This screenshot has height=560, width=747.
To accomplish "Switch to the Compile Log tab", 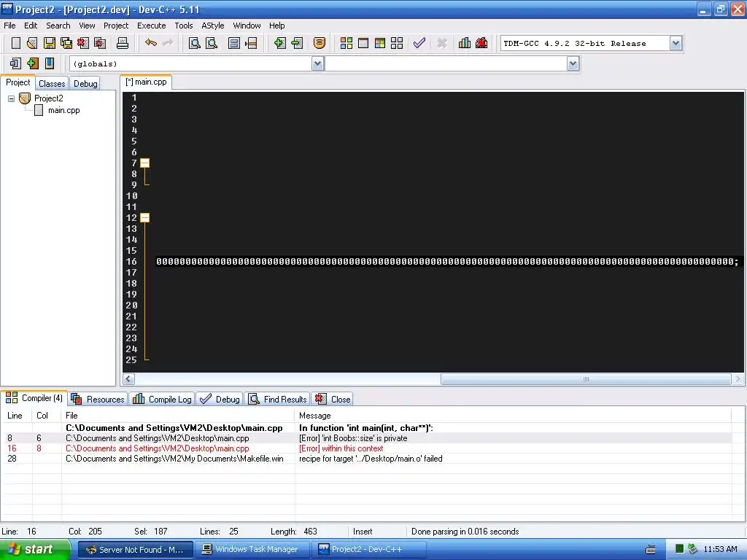I will [x=163, y=399].
